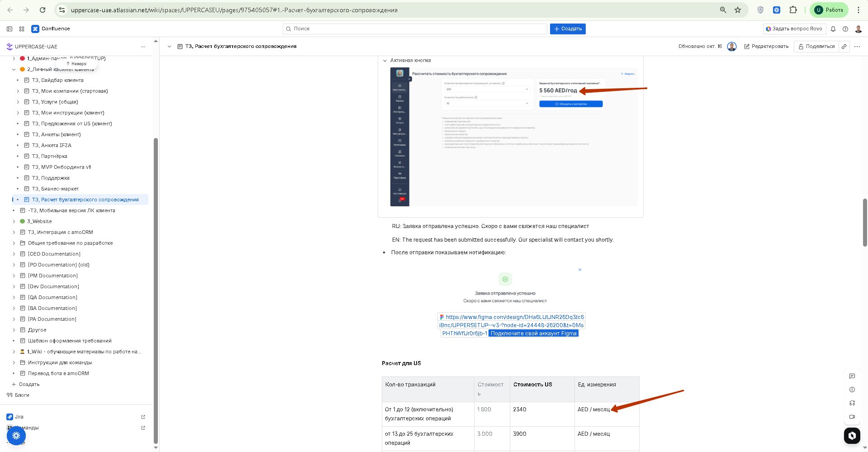Open the page's three-dot more actions menu
This screenshot has height=452, width=868.
[x=857, y=47]
